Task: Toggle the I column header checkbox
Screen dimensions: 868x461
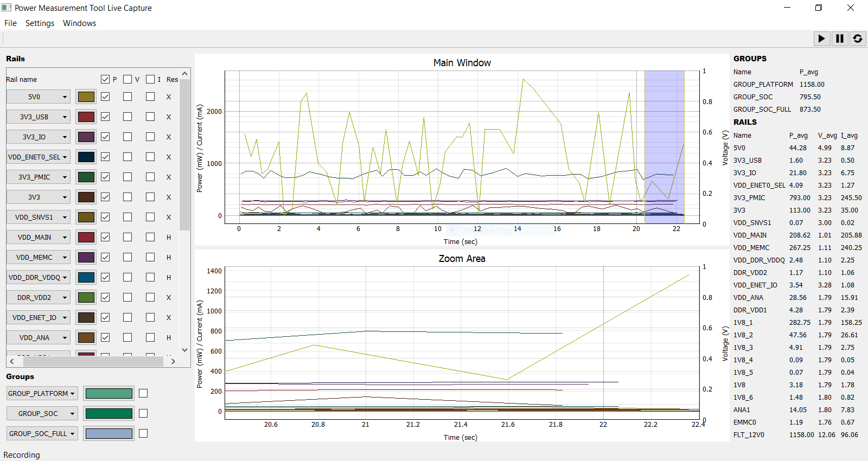Action: (x=150, y=79)
